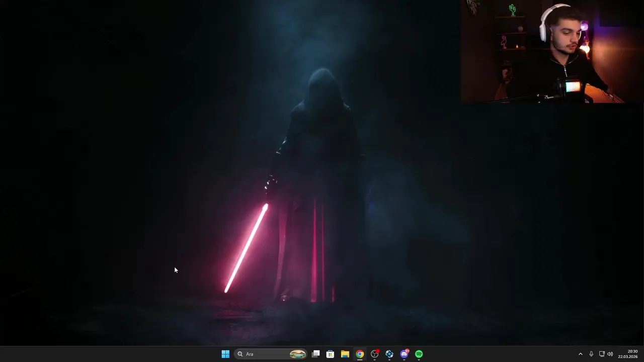
Task: Open Discord with notification badge
Action: click(404, 354)
